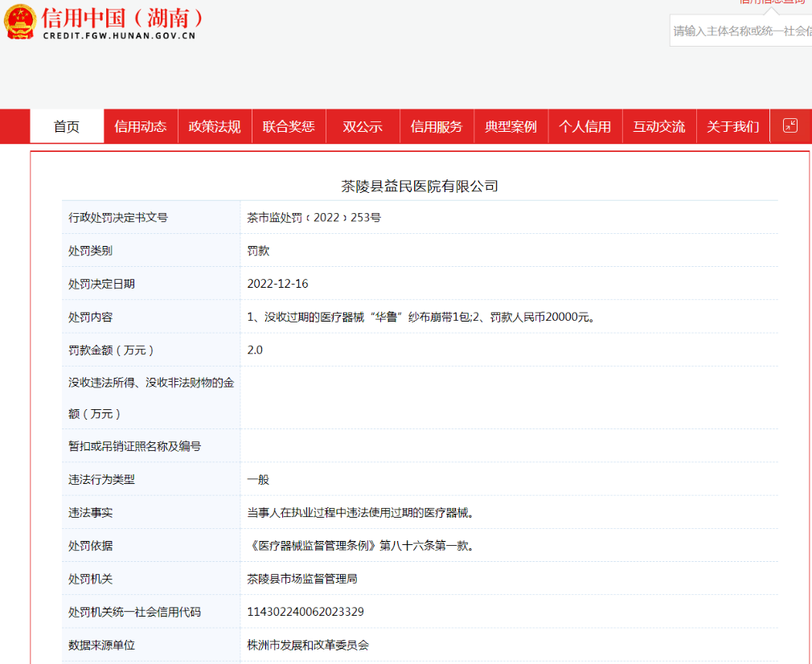Click violation type value 一般
Screen dimensions: 812x664
click(x=258, y=480)
